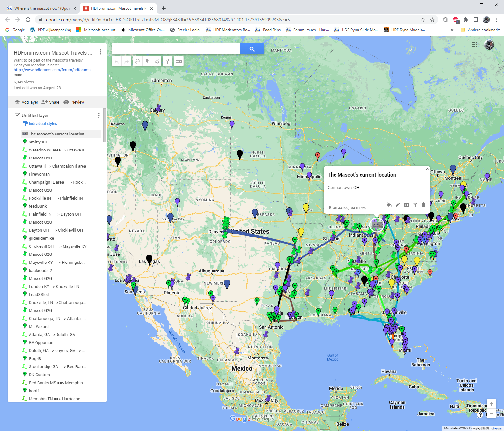Image resolution: width=504 pixels, height=431 pixels.
Task: Delete the feature with trash icon
Action: tap(423, 205)
